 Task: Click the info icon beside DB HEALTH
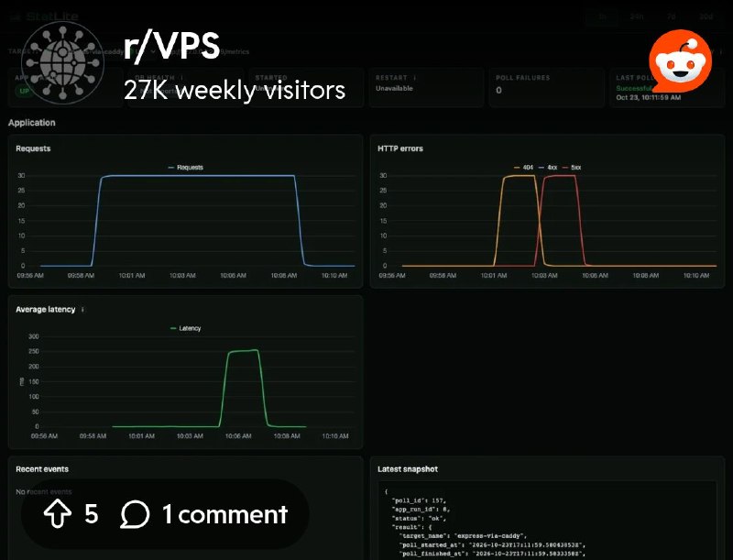click(181, 78)
